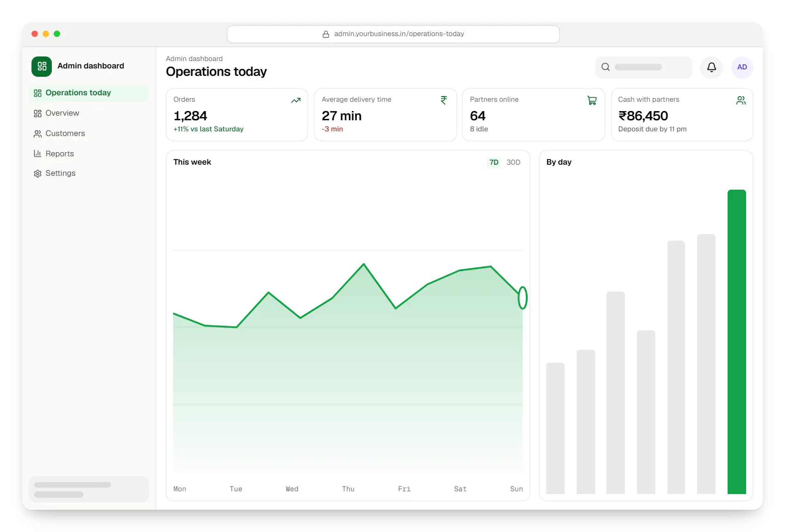The height and width of the screenshot is (532, 785).
Task: Click the cart icon in Partners online card
Action: click(x=592, y=100)
